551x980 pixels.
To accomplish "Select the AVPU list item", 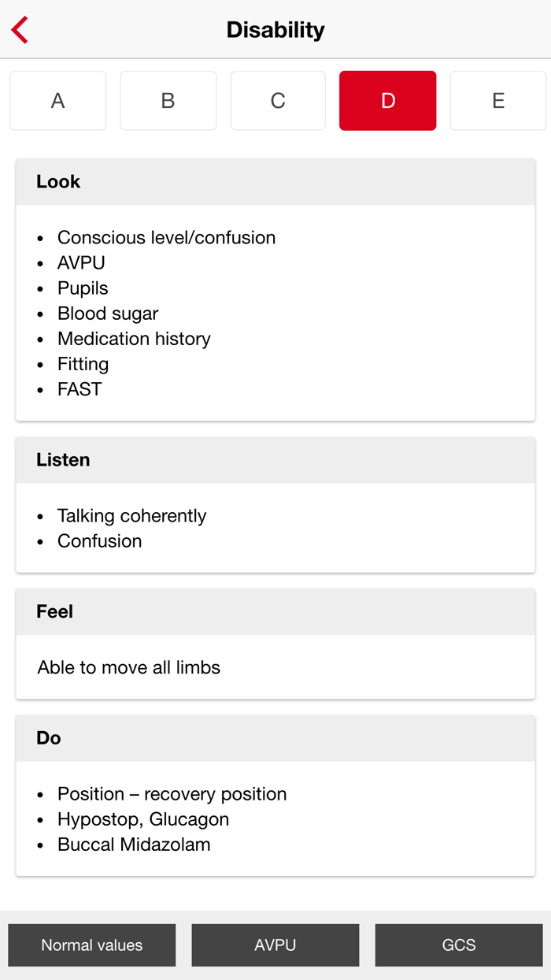I will 80,262.
